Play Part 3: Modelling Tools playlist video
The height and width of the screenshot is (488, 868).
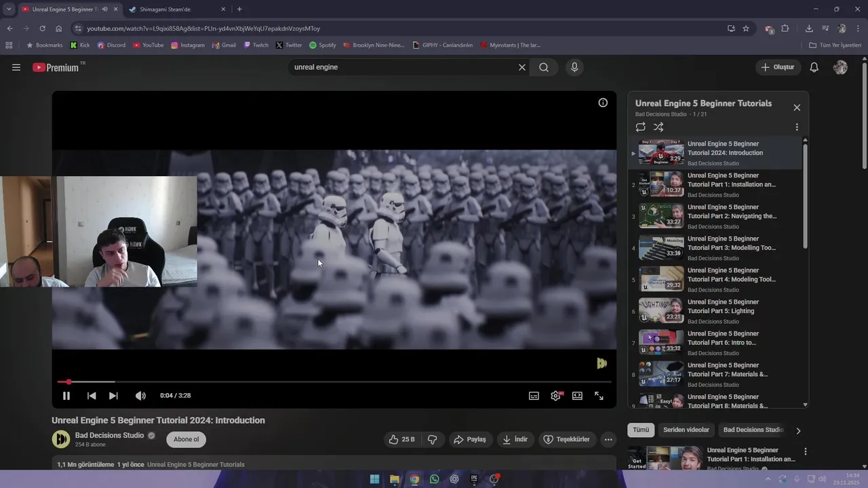click(x=715, y=248)
